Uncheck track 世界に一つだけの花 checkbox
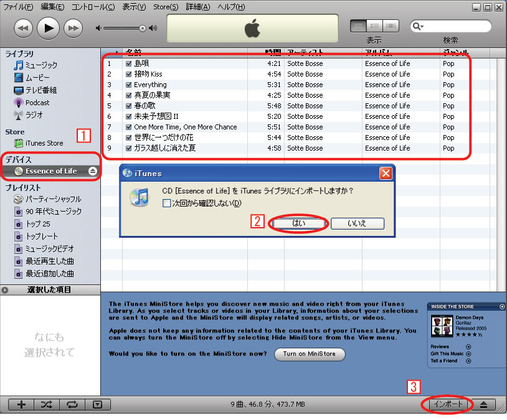The image size is (507, 420). pyautogui.click(x=128, y=138)
